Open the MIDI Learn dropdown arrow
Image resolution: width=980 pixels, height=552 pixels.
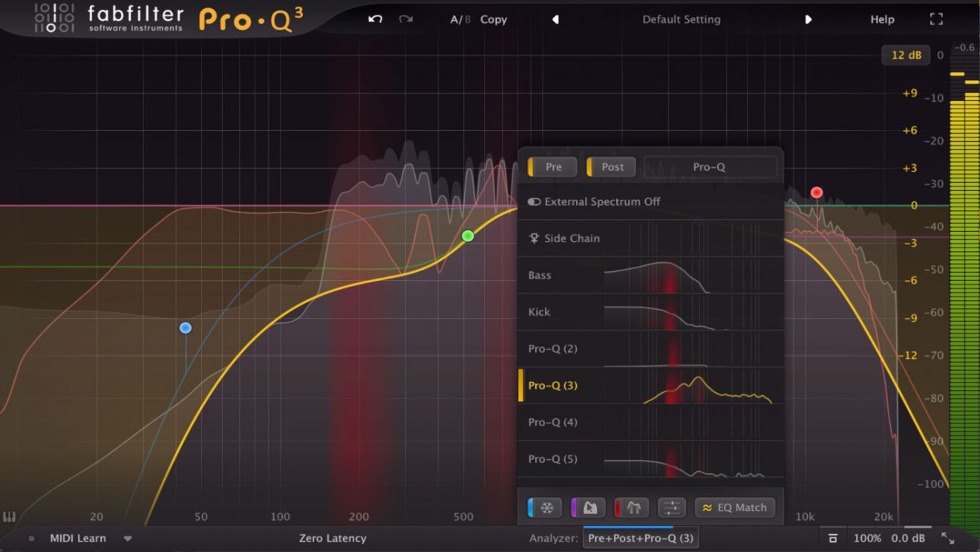[127, 538]
